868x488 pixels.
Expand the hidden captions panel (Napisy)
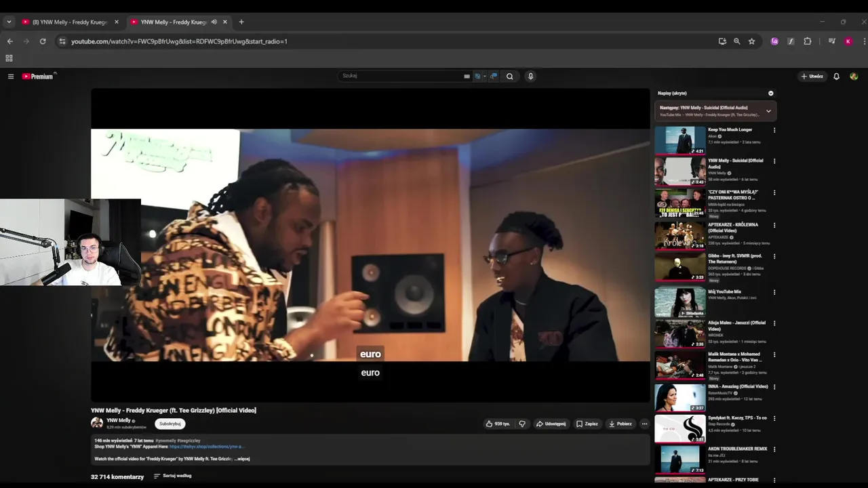pos(770,94)
